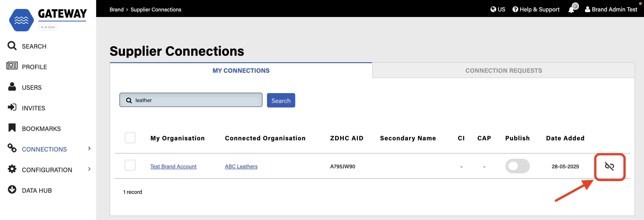Viewport: 644px width, 220px height.
Task: Open the US language selector
Action: [498, 9]
